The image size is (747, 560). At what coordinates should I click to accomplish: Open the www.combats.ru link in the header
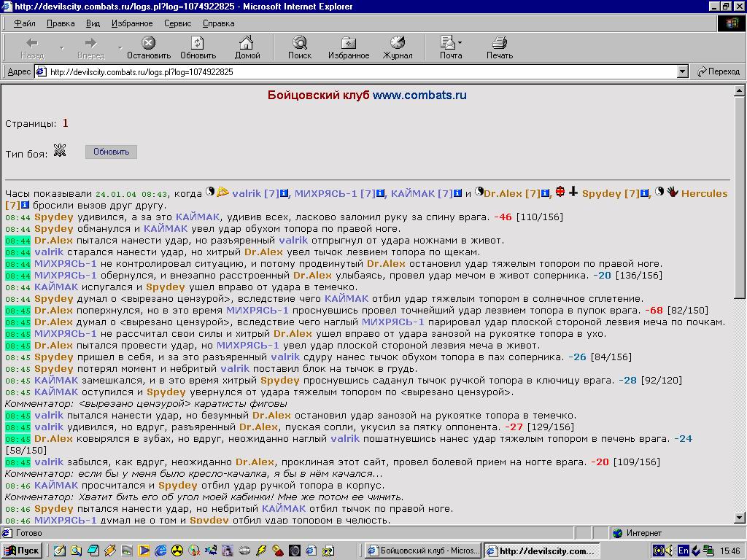[419, 95]
